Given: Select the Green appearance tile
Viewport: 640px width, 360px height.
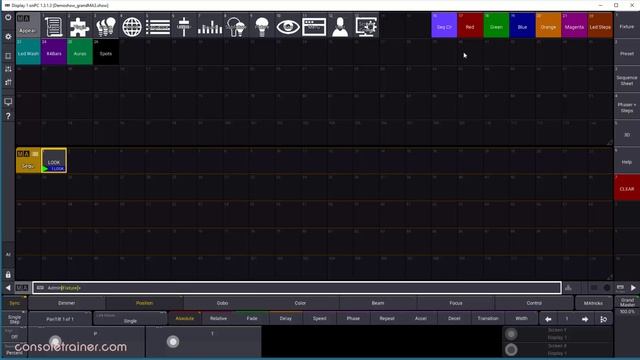Looking at the screenshot, I should [x=496, y=25].
